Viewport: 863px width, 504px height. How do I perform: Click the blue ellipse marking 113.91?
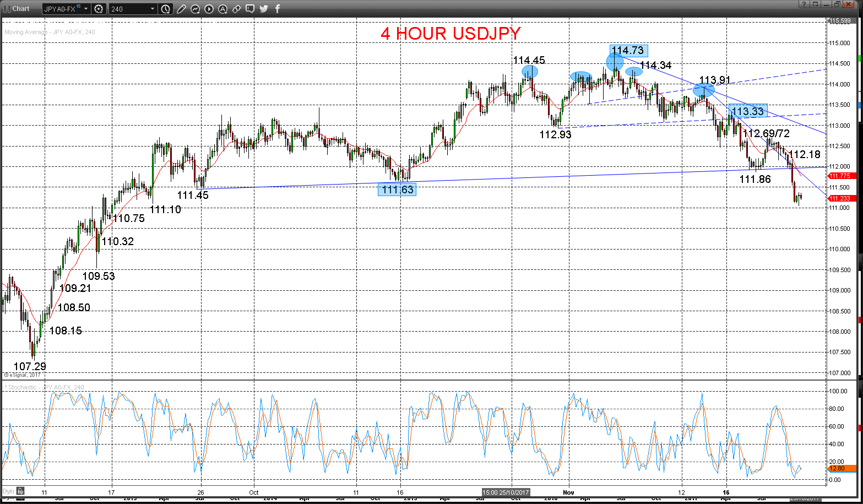pyautogui.click(x=704, y=90)
